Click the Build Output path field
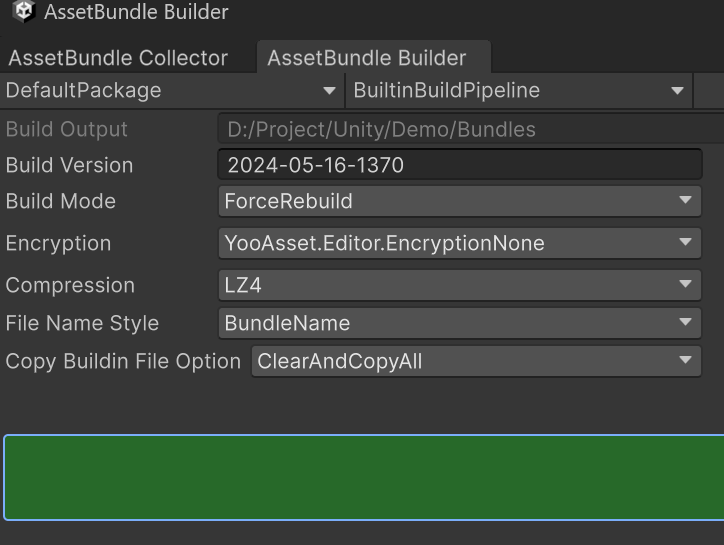The width and height of the screenshot is (724, 545). 470,129
